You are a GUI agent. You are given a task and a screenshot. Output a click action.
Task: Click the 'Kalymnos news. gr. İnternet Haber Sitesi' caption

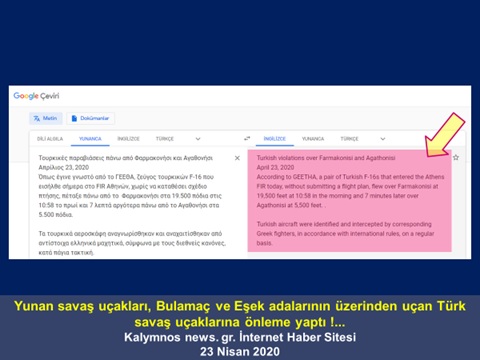(x=240, y=337)
